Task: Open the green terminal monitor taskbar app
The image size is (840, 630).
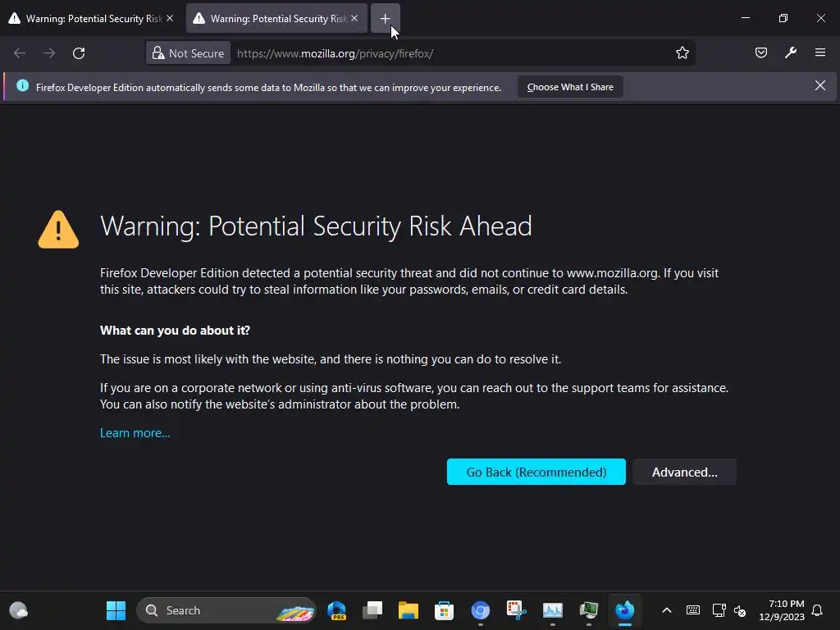Action: 589,610
